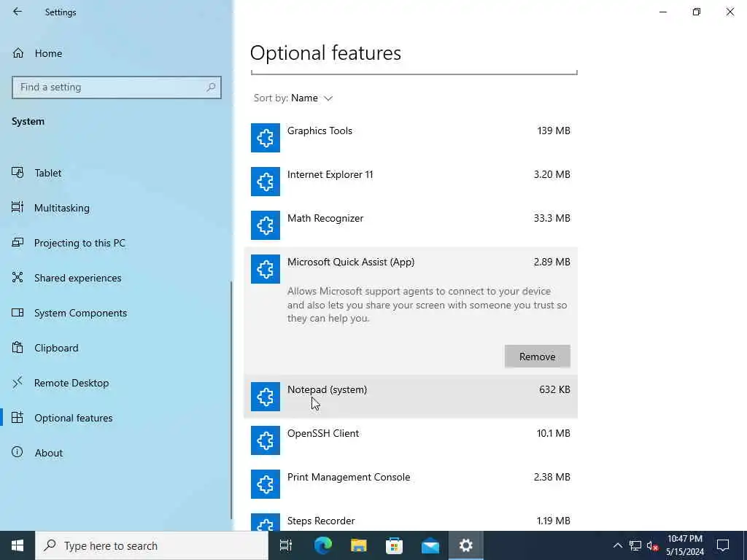Viewport: 747px width, 560px height.
Task: Click the Graphics Tools puzzle icon
Action: [266, 138]
